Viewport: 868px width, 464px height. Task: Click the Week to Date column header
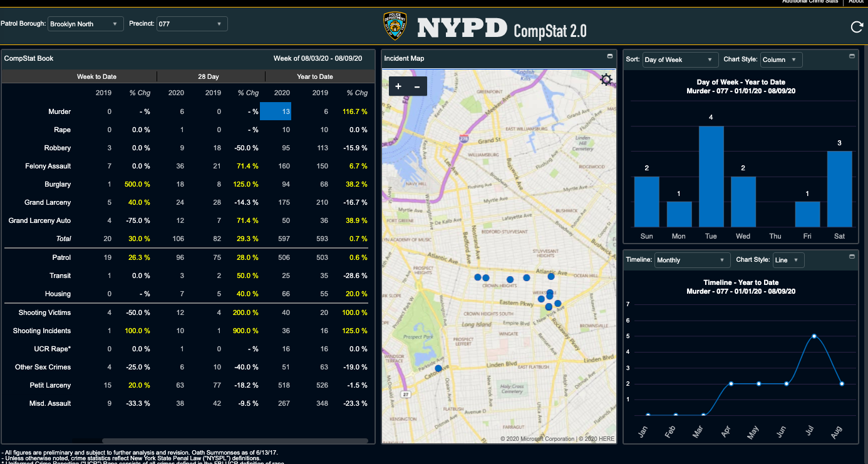point(96,76)
